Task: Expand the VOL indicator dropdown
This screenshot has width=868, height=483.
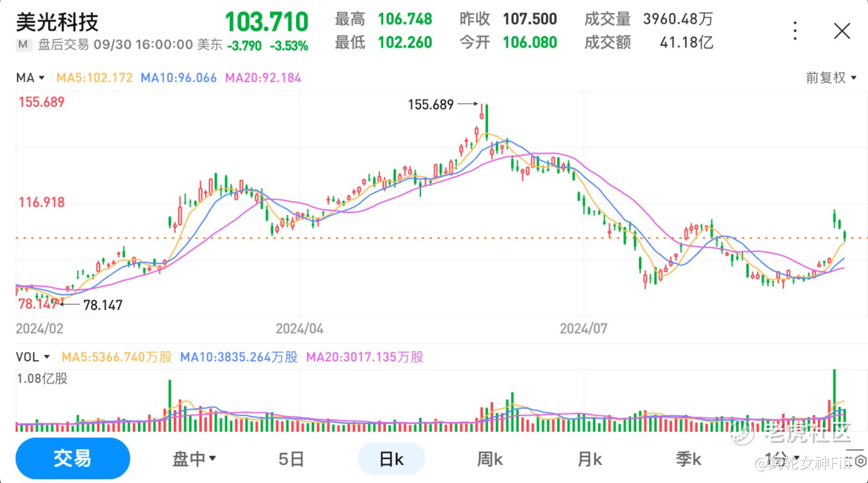Action: 33,357
